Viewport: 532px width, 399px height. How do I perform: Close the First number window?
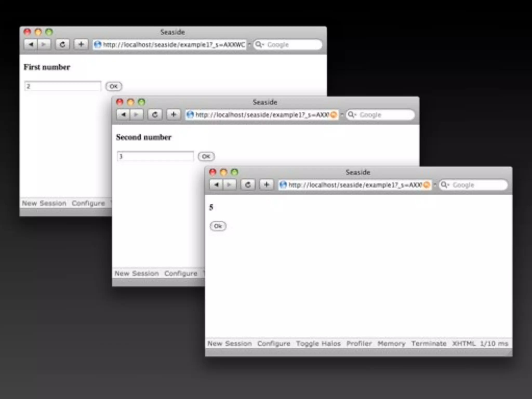coord(27,32)
